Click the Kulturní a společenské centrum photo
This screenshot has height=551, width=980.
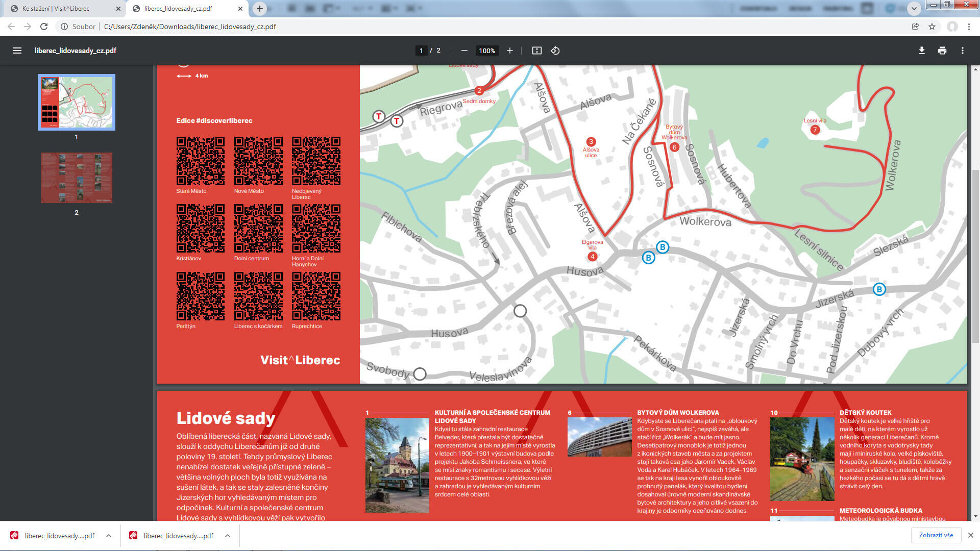397,465
